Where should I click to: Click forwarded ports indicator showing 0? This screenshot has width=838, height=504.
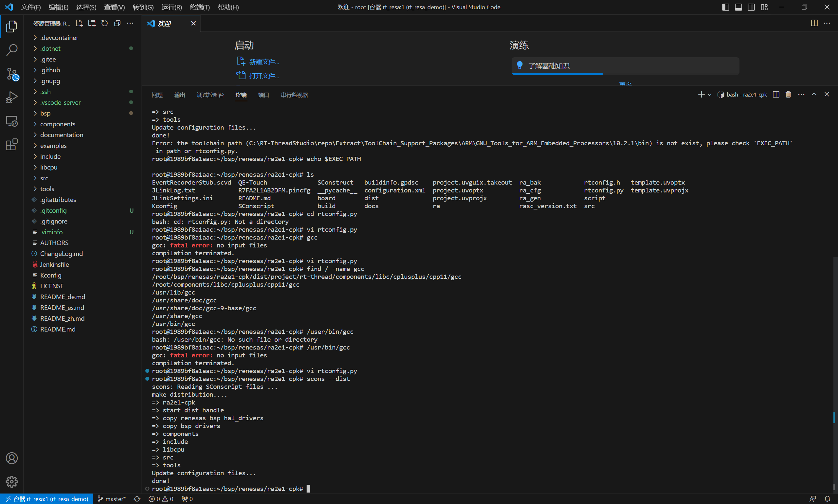point(187,499)
